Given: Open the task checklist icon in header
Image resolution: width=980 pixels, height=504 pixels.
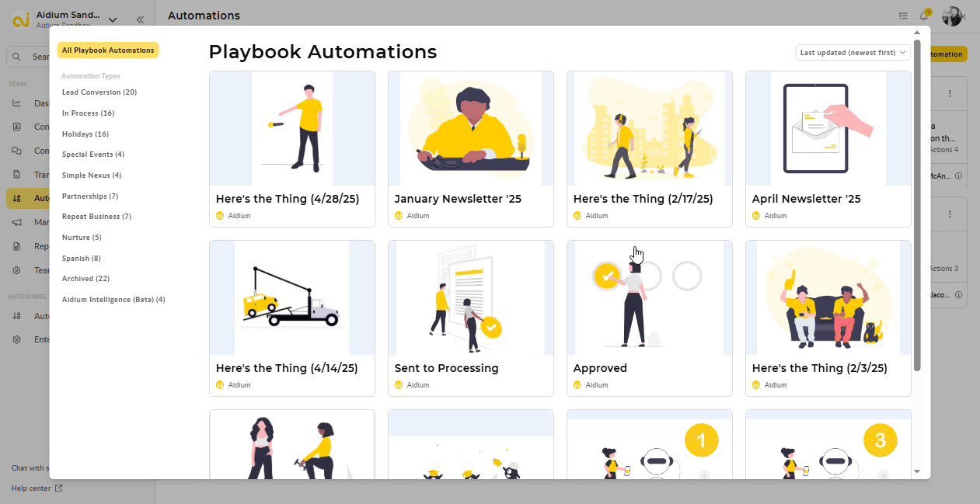Looking at the screenshot, I should point(903,16).
